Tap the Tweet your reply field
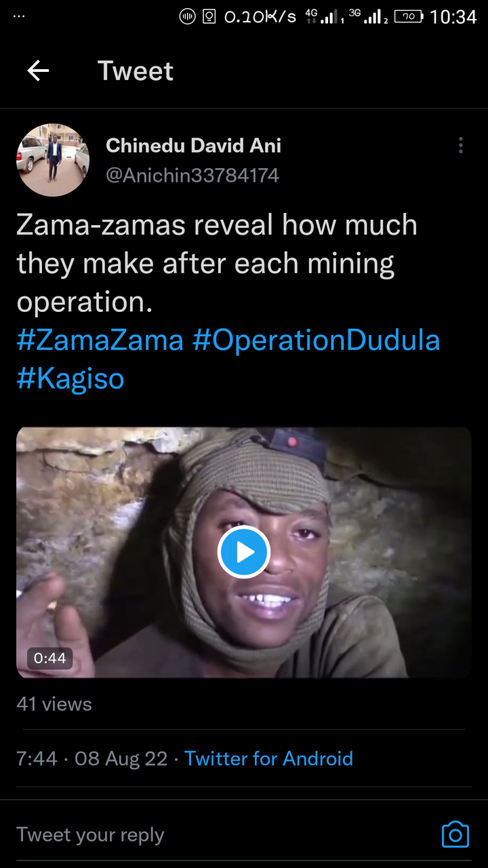The height and width of the screenshot is (868, 488). coord(90,835)
